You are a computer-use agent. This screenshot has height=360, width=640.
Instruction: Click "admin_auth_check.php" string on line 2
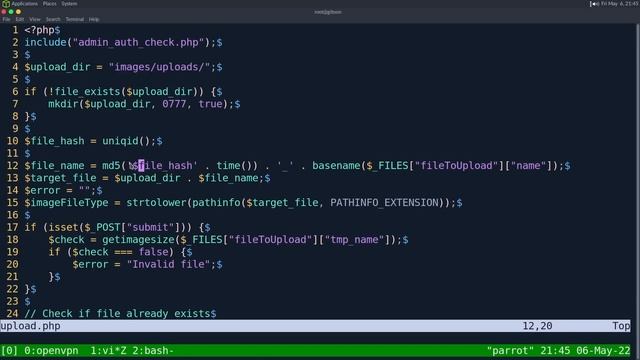(x=138, y=42)
